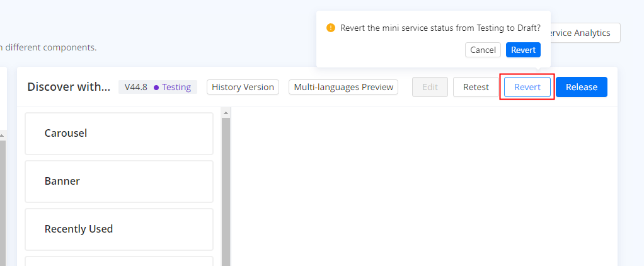Image resolution: width=644 pixels, height=266 pixels.
Task: Open Multi-languages Preview
Action: point(343,87)
